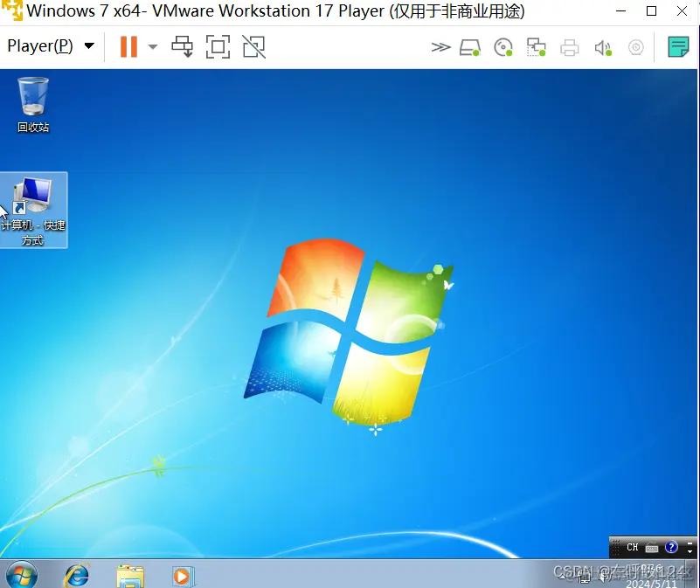Click the hard disk device icon
The image size is (700, 588).
(x=470, y=47)
